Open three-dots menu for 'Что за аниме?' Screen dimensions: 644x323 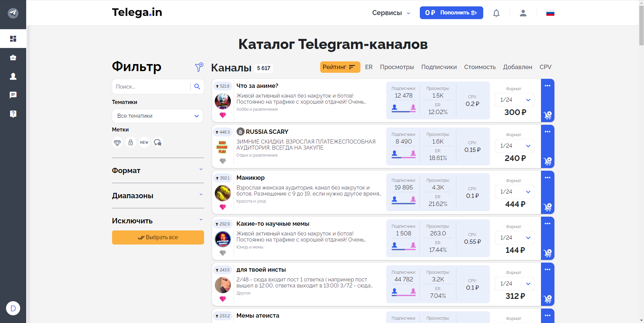[548, 86]
